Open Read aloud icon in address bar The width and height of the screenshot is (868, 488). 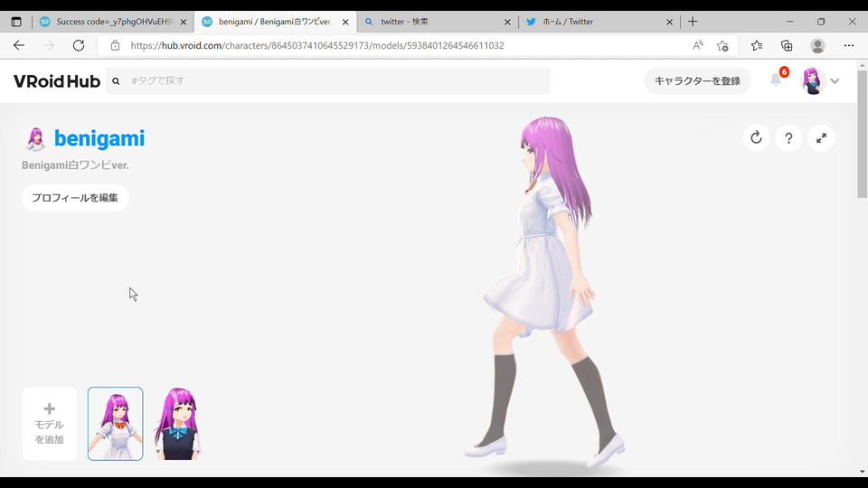(697, 45)
